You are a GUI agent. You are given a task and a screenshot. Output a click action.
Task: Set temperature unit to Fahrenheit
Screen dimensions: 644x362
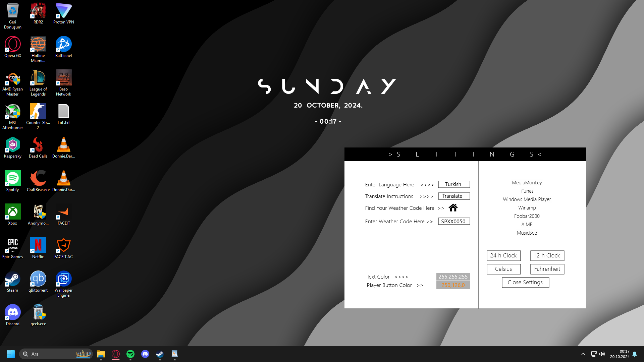coord(547,269)
